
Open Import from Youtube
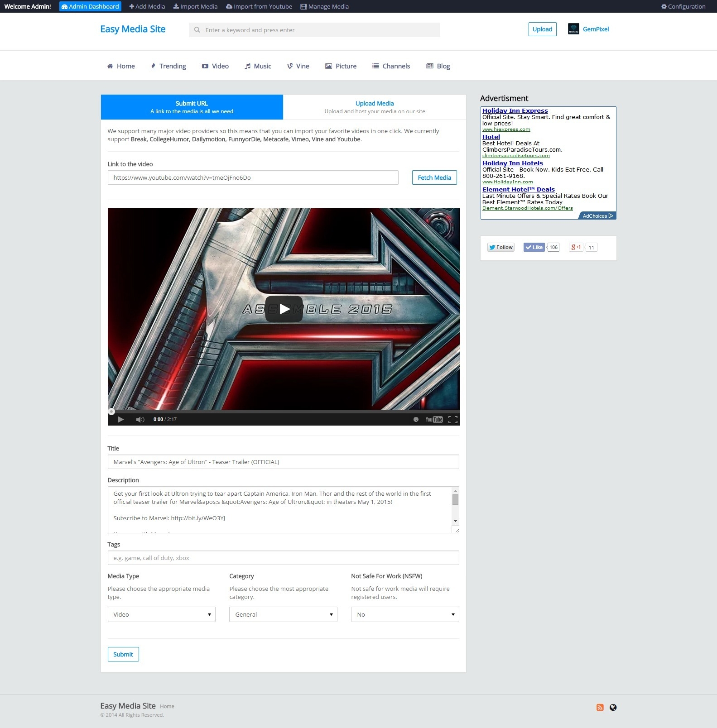tap(259, 6)
